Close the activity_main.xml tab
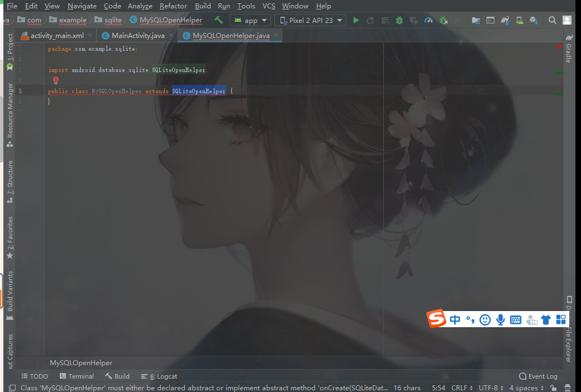The width and height of the screenshot is (581, 392). point(90,35)
